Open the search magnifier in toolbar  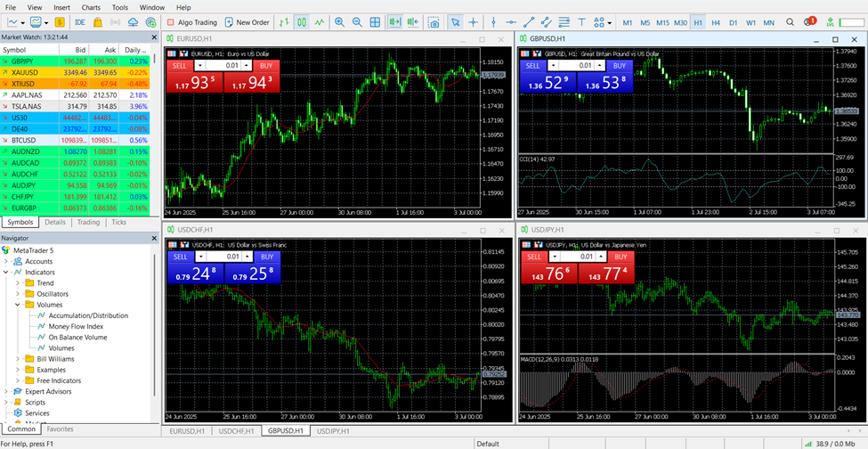click(x=790, y=22)
